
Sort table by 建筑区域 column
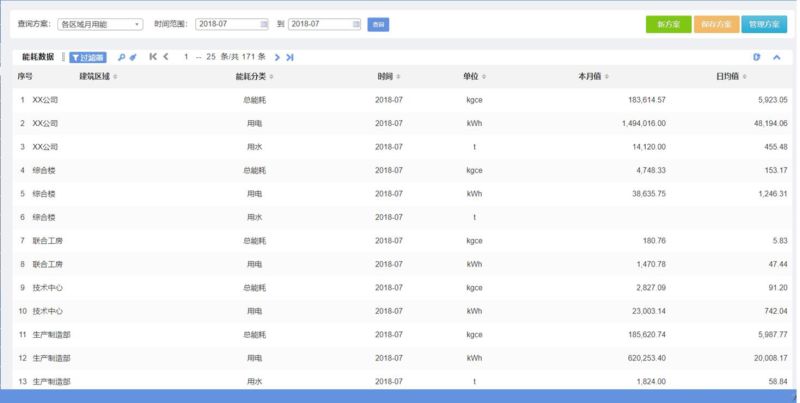tap(98, 76)
